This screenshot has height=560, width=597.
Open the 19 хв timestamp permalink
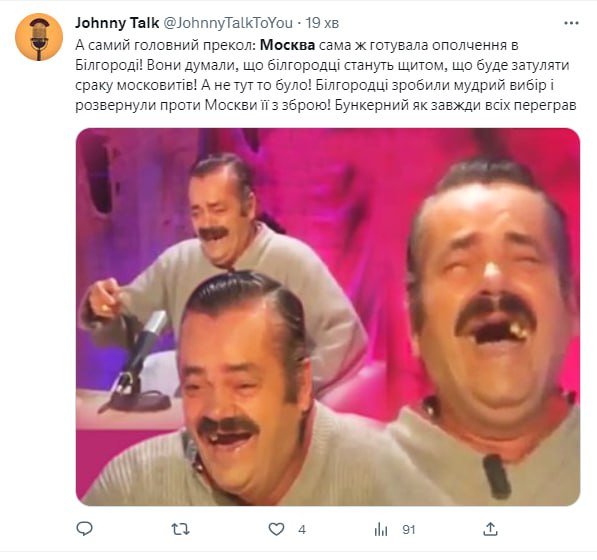[322, 23]
